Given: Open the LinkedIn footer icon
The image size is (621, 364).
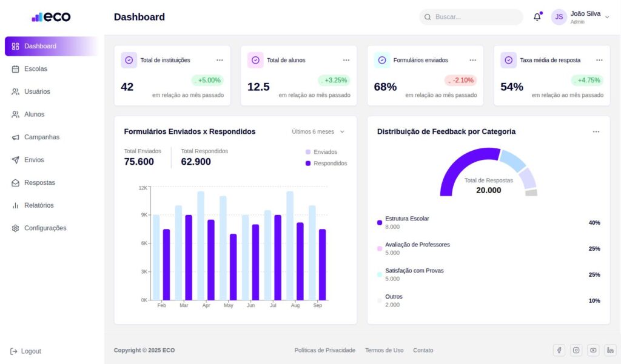Looking at the screenshot, I should (610, 350).
